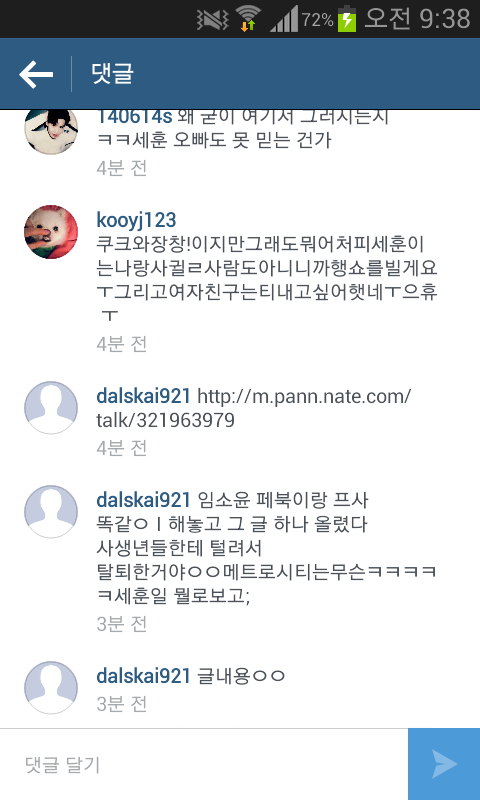Tap the battery charging icon

347,19
